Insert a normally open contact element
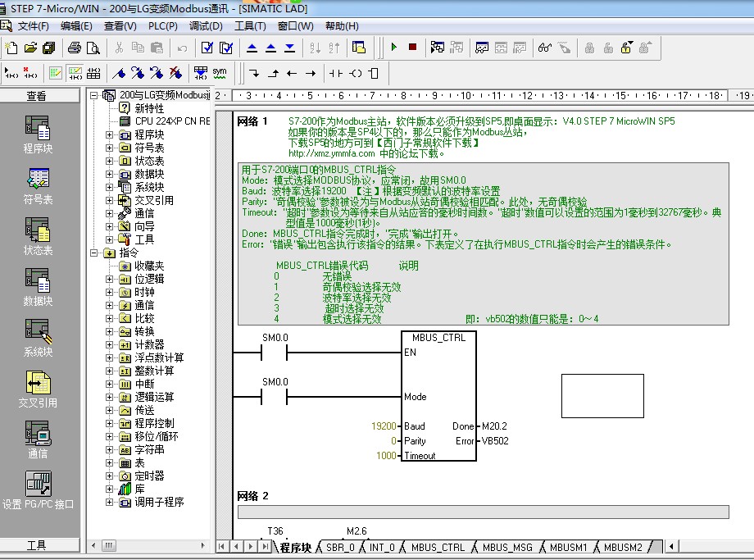754x560 pixels. click(x=337, y=73)
